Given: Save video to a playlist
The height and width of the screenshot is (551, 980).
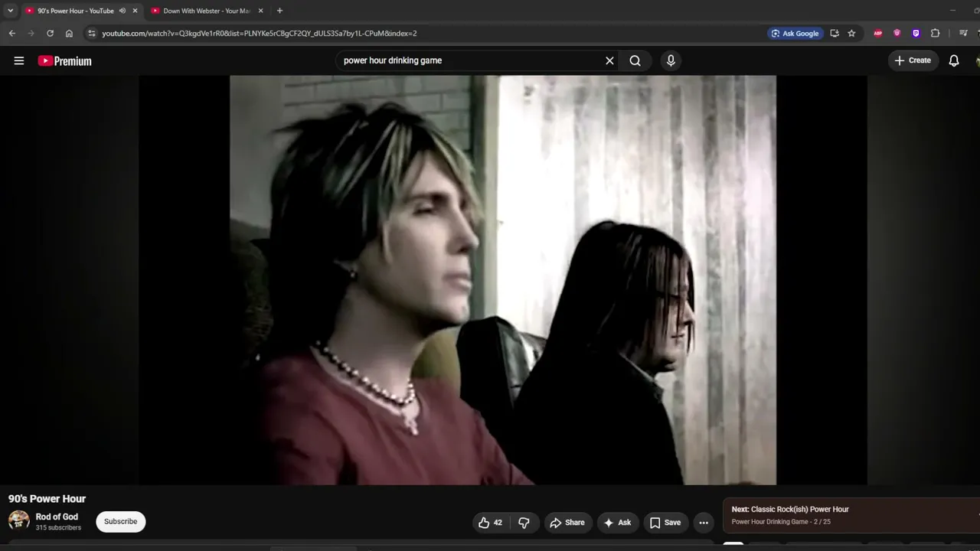Looking at the screenshot, I should coord(665,523).
